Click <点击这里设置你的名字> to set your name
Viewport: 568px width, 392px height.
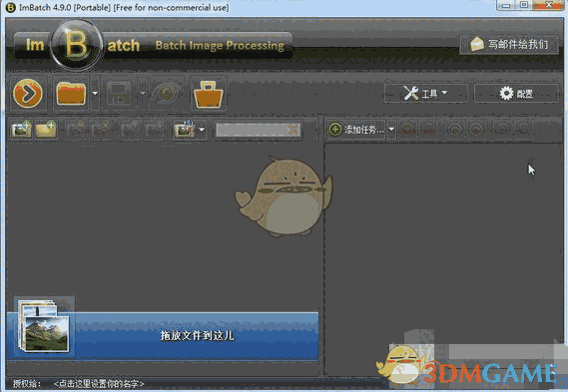coord(99,383)
